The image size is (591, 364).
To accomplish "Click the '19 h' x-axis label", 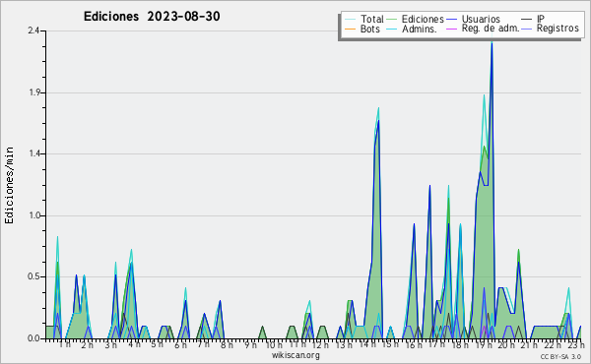I will coord(483,344).
